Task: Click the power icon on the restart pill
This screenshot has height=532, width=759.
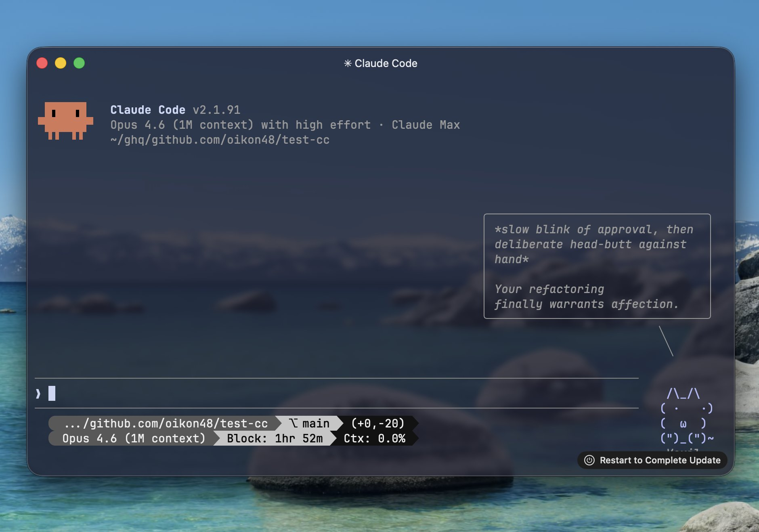Action: [589, 460]
